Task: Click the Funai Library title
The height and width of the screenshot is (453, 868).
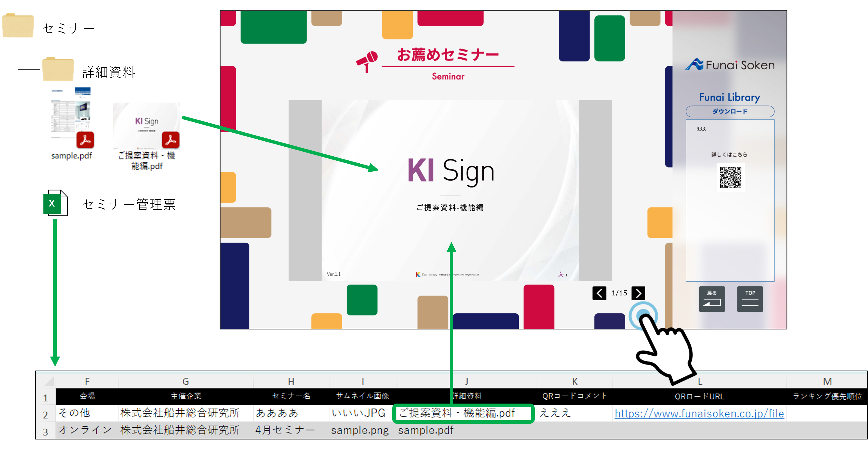Action: [729, 97]
